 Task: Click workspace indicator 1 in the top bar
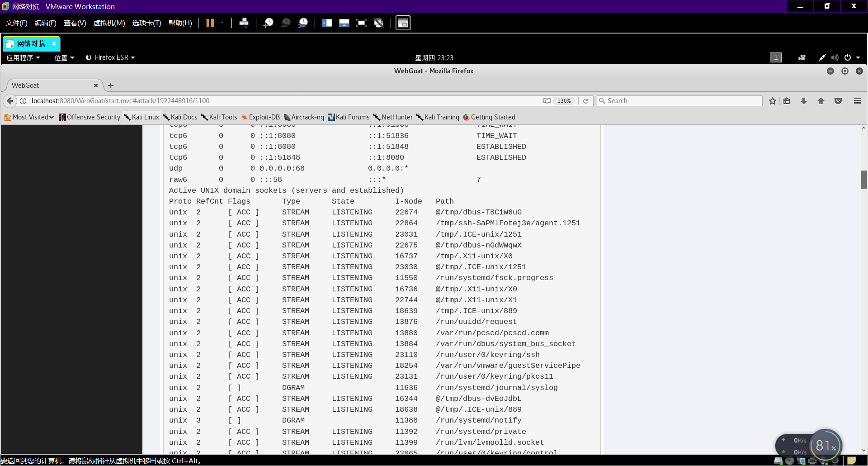(775, 57)
